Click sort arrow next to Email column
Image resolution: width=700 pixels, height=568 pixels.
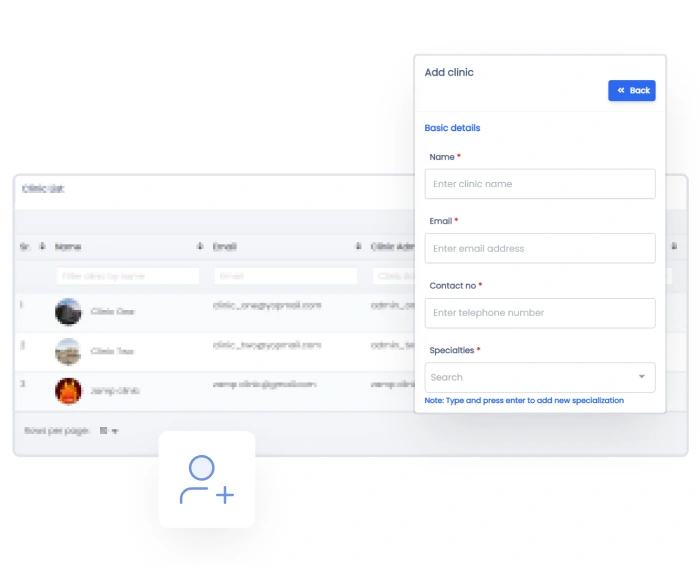[x=358, y=246]
